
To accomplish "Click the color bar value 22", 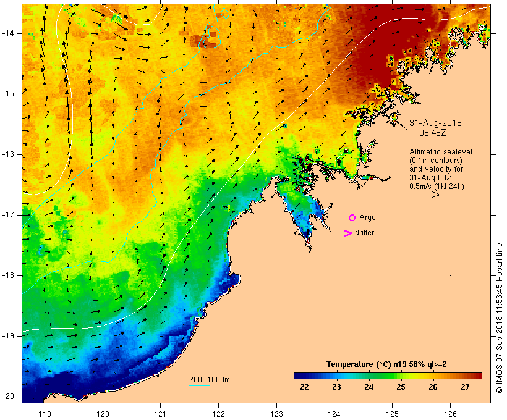I will (304, 387).
